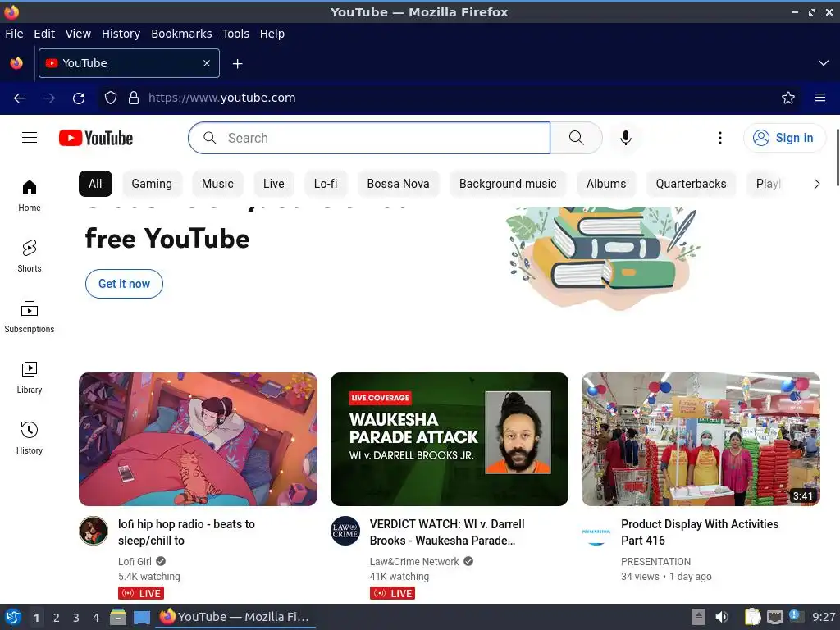Click the tracking protection shield icon
Image resolution: width=840 pixels, height=630 pixels.
pyautogui.click(x=111, y=98)
